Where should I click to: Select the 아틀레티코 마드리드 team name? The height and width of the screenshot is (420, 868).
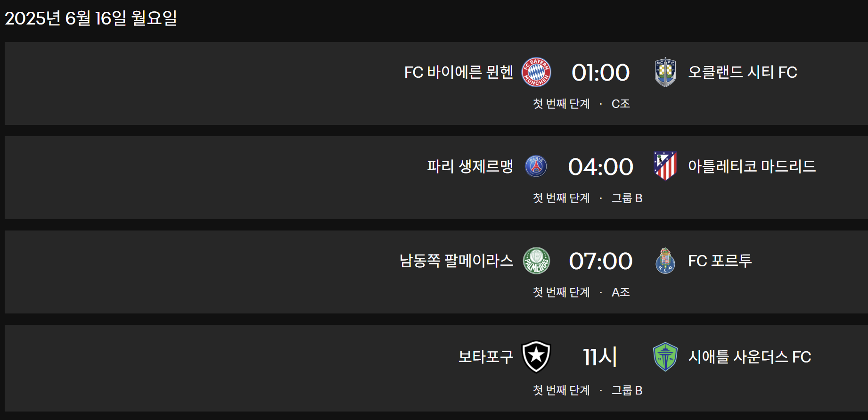[752, 166]
